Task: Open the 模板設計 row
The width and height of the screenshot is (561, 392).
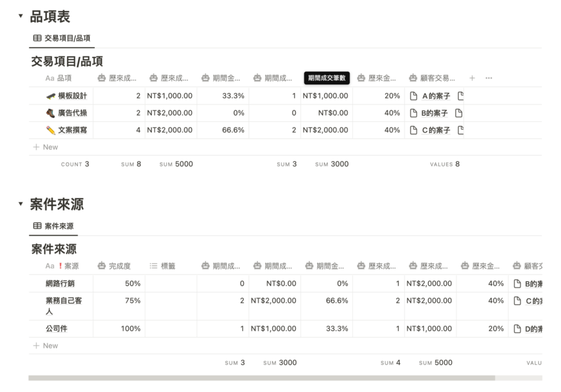Action: click(72, 96)
